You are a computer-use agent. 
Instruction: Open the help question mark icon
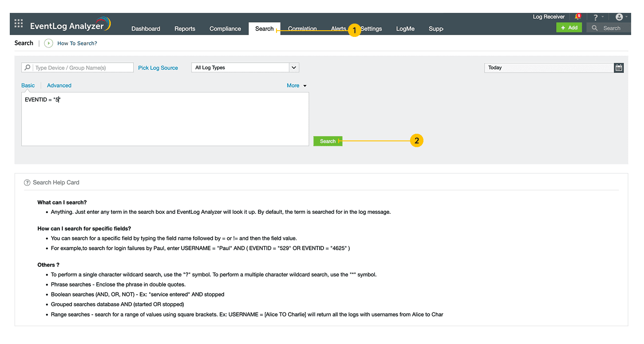coord(596,17)
